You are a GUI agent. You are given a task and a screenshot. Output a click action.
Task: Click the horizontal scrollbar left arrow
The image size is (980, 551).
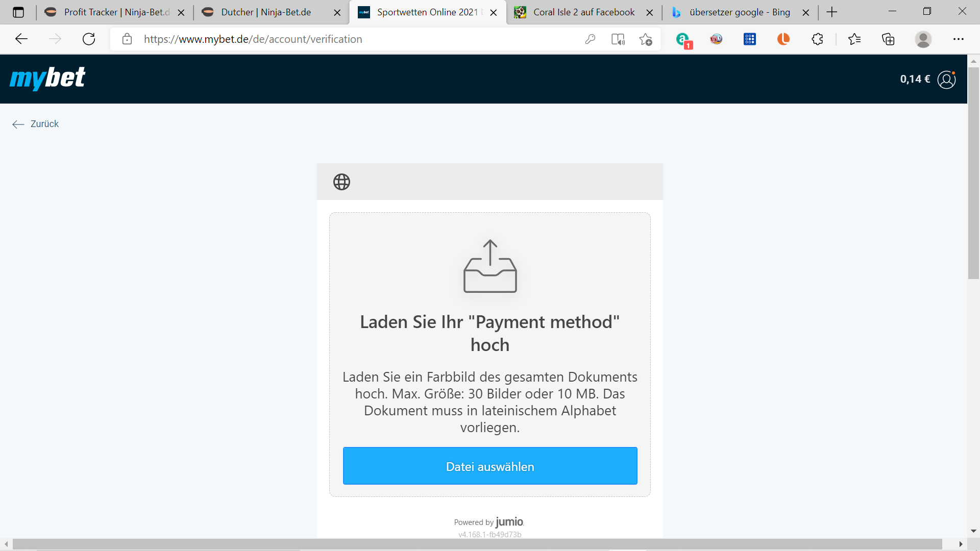(x=6, y=544)
